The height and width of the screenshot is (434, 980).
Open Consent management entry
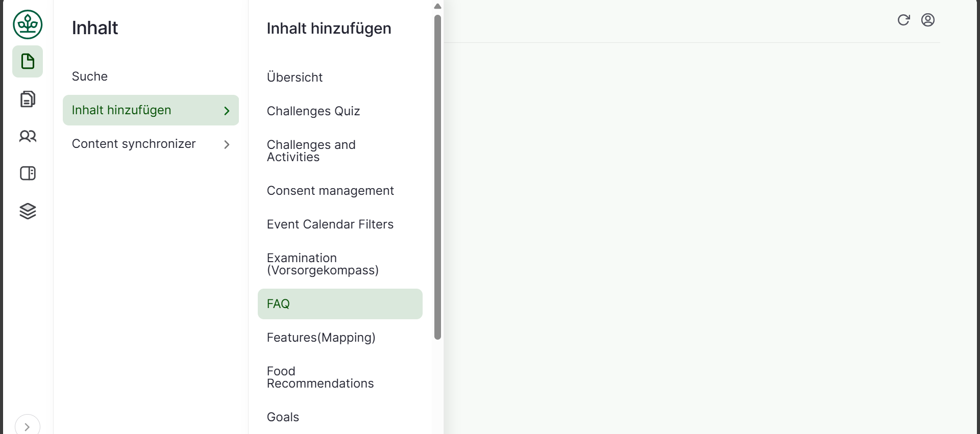tap(330, 191)
